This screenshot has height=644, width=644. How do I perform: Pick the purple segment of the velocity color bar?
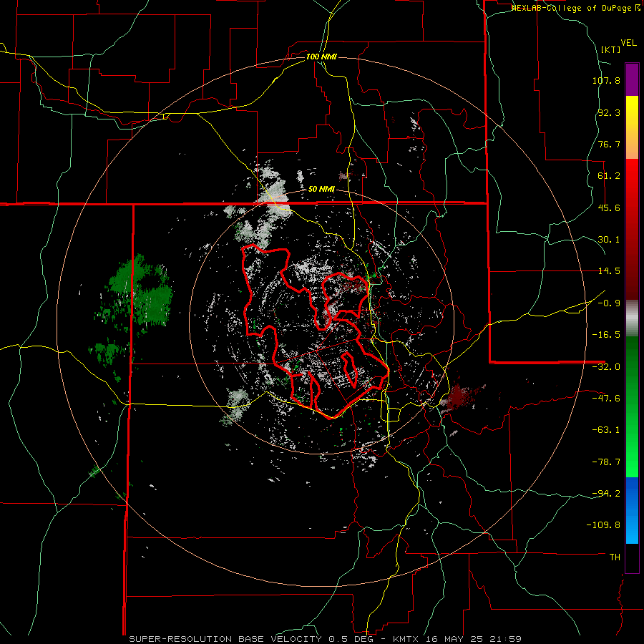click(x=632, y=79)
